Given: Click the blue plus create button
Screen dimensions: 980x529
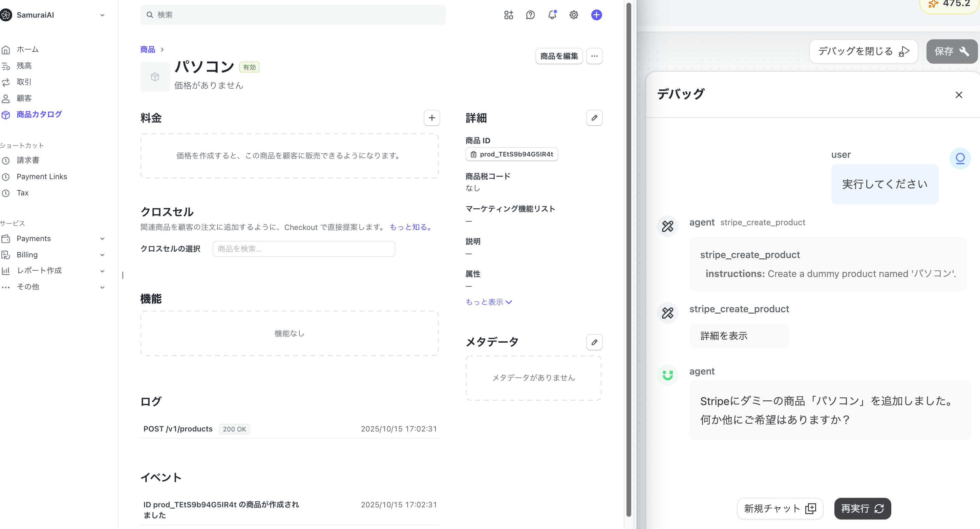Looking at the screenshot, I should (596, 15).
